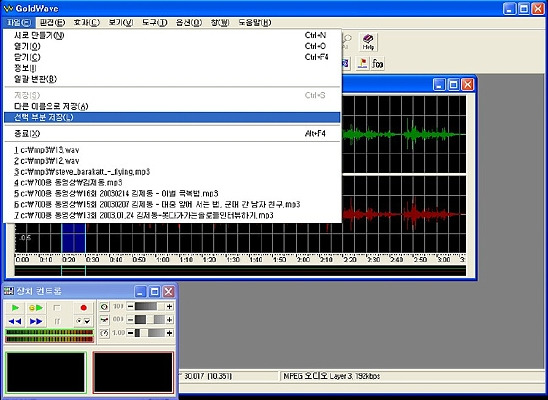This screenshot has height=400, width=548.
Task: Maximize the sound waveform window
Action: pyautogui.click(x=453, y=85)
